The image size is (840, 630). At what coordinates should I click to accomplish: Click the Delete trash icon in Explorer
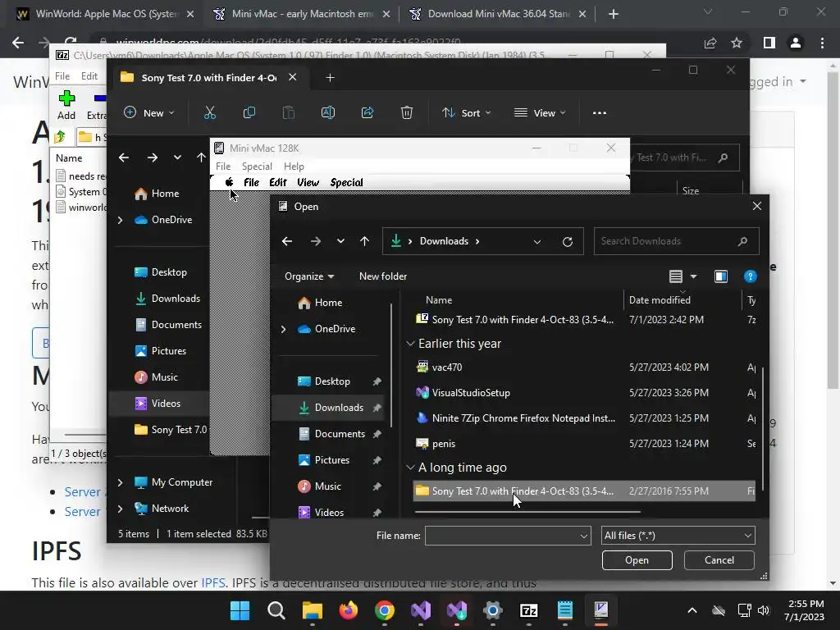click(407, 113)
